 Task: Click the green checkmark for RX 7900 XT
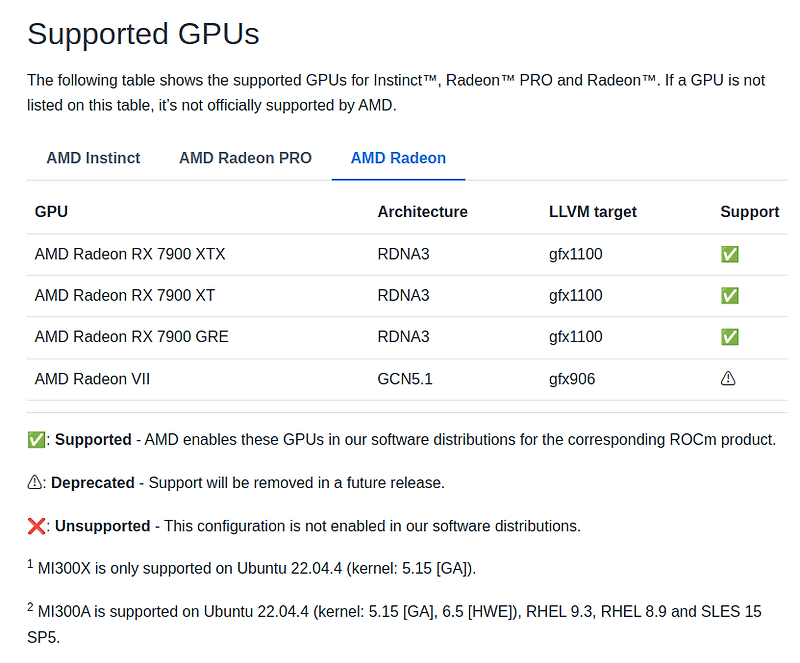pos(730,296)
